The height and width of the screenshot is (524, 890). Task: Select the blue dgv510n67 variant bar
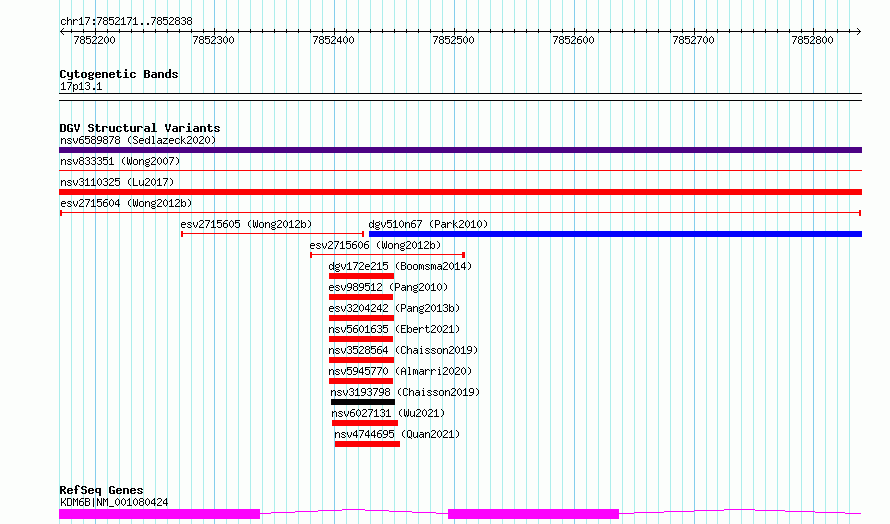[615, 234]
